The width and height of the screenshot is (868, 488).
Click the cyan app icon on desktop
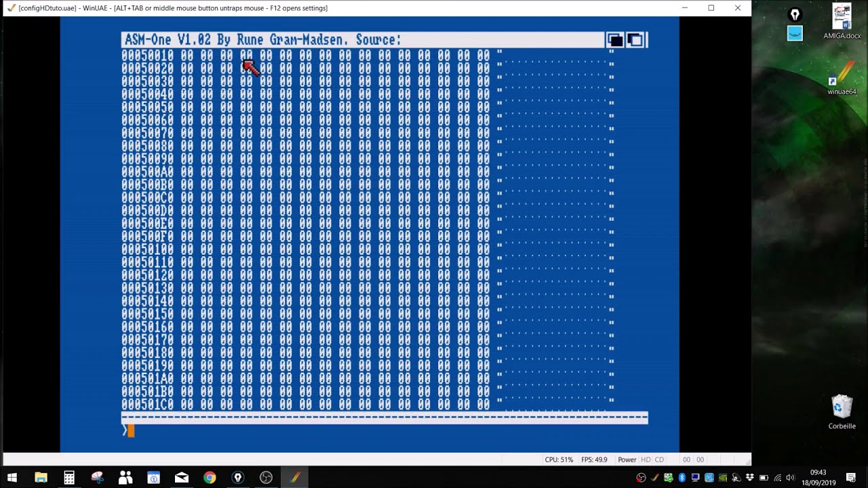click(795, 33)
